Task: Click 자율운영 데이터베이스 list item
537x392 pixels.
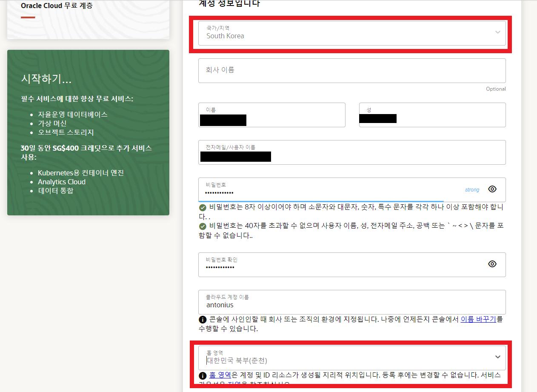Action: (73, 114)
